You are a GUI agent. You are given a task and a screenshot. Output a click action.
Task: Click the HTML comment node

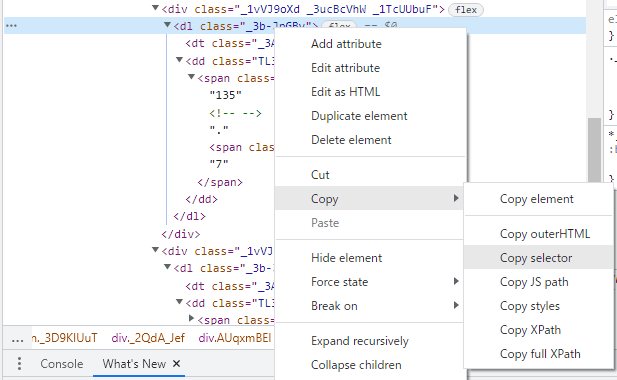pos(235,113)
